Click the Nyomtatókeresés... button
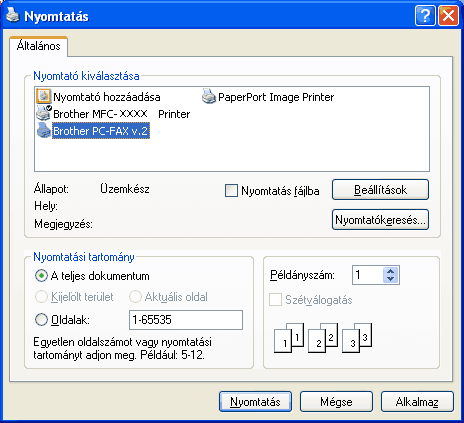 (x=380, y=219)
